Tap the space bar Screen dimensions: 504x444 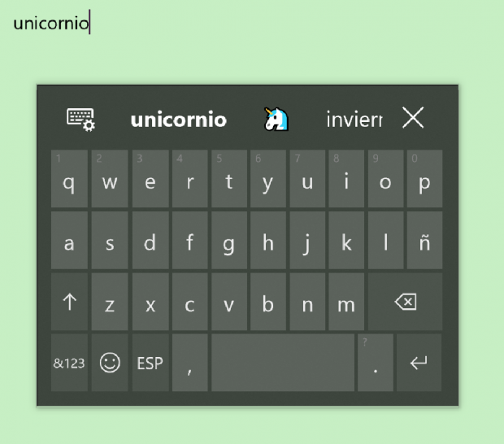[283, 363]
